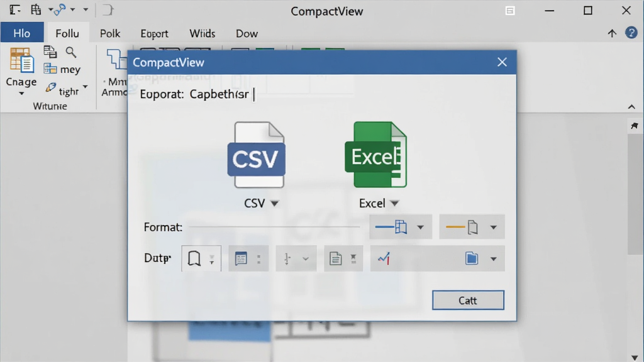The image size is (644, 362).
Task: Click the copy icon in ribbon
Action: point(50,52)
